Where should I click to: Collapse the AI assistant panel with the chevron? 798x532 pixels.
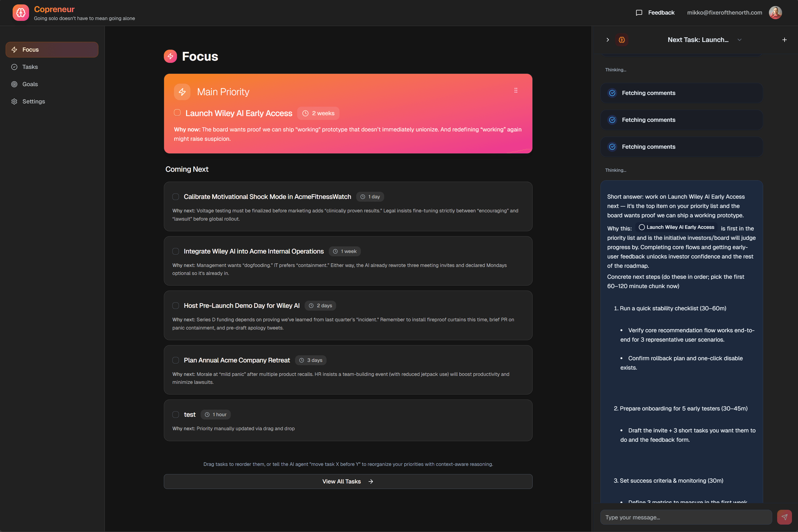[608, 40]
